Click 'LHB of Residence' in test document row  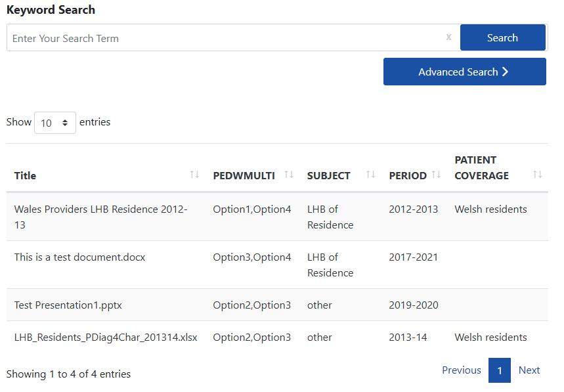click(330, 265)
